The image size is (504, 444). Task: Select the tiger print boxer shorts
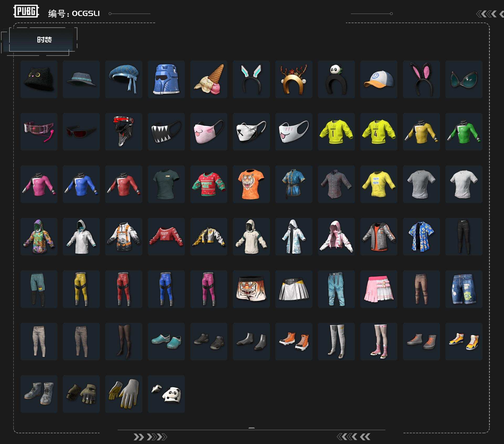point(251,289)
